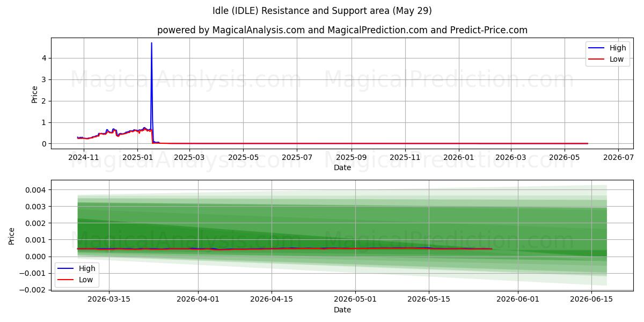Click the 2026-05-01 date tick in bottom chart
The width and height of the screenshot is (644, 322).
(x=355, y=299)
